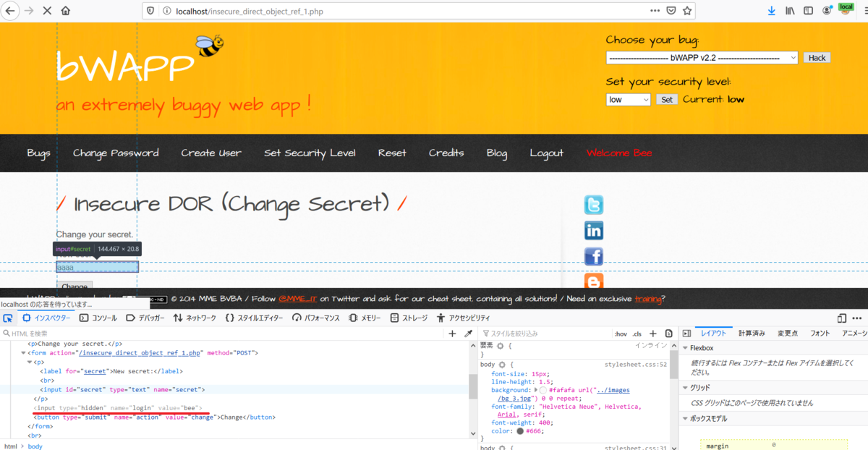Add a new CSS rule plus icon

point(652,334)
